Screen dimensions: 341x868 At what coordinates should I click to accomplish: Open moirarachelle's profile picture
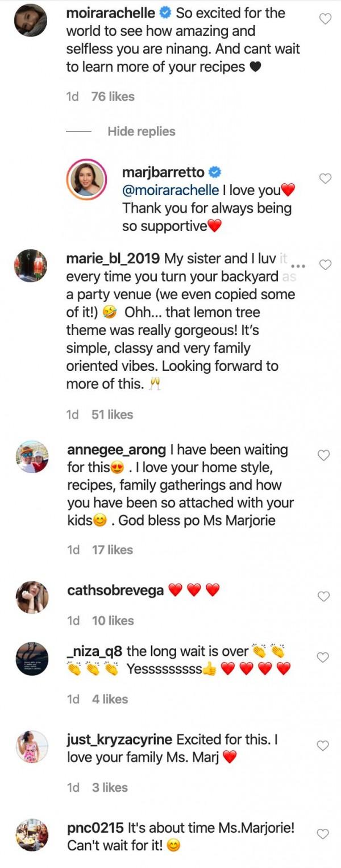pos(30,20)
